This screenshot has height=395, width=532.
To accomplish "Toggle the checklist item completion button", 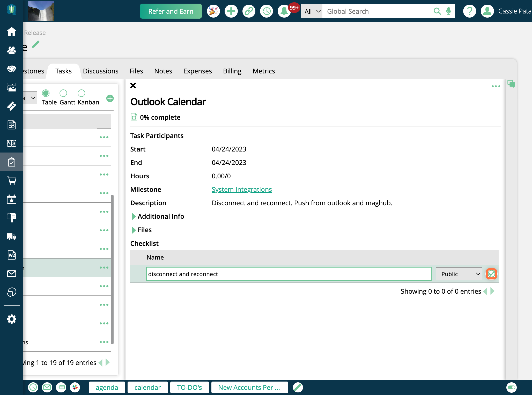I will 492,274.
